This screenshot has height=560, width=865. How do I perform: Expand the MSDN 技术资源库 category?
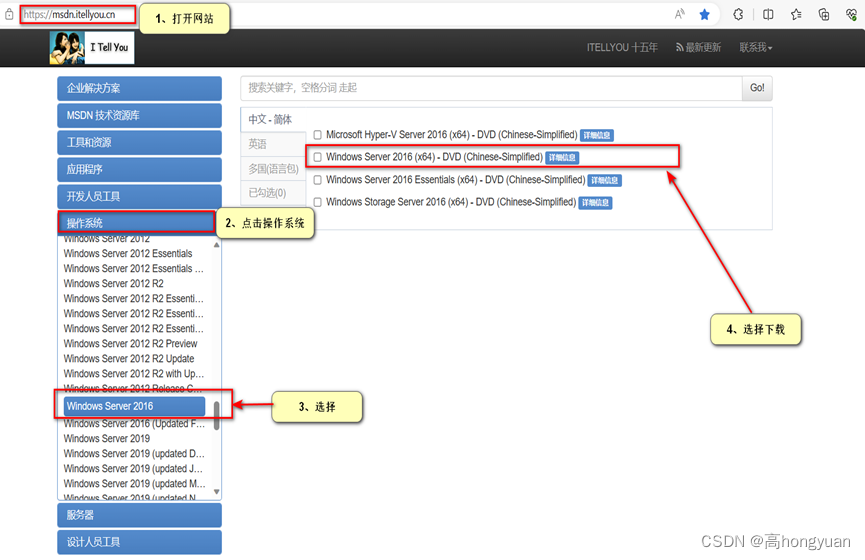click(140, 115)
